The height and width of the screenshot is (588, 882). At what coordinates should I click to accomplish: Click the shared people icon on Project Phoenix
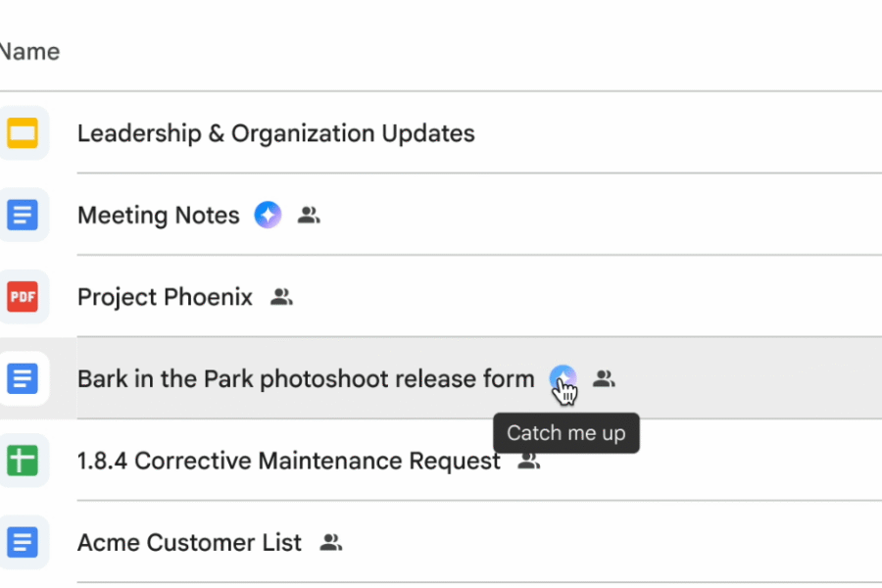click(281, 296)
